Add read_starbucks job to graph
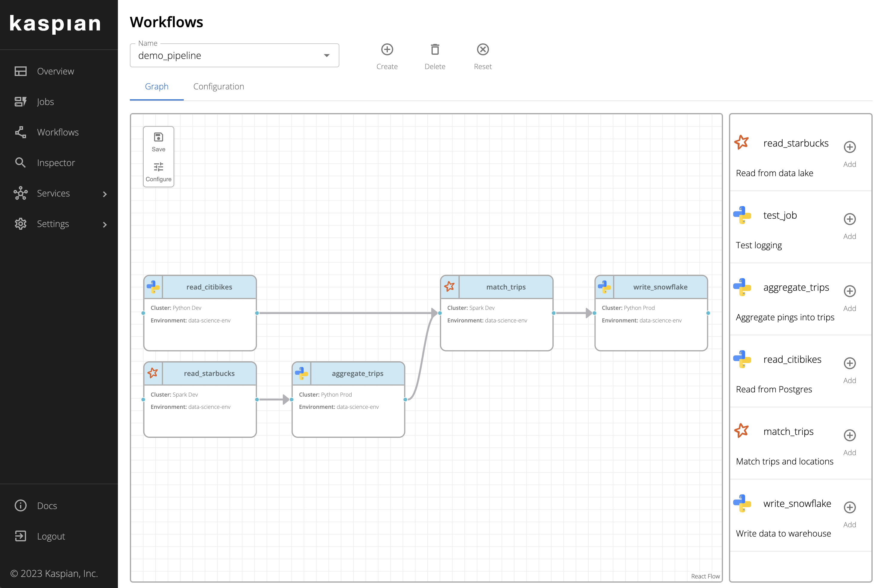This screenshot has width=881, height=588. click(850, 147)
